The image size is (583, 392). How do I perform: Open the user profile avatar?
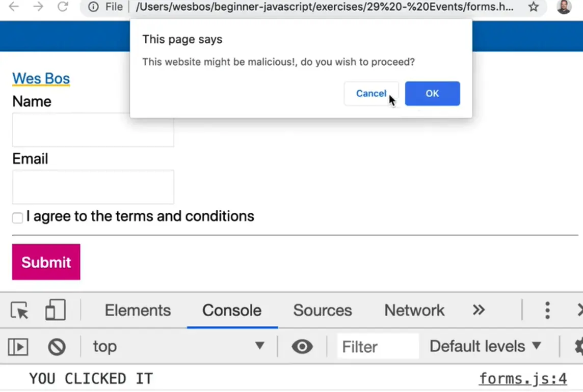pos(564,7)
